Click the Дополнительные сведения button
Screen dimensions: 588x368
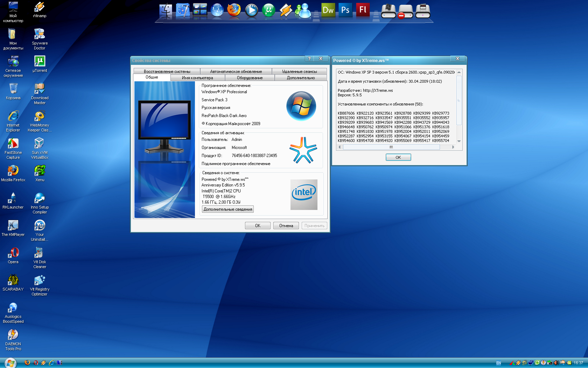click(228, 209)
